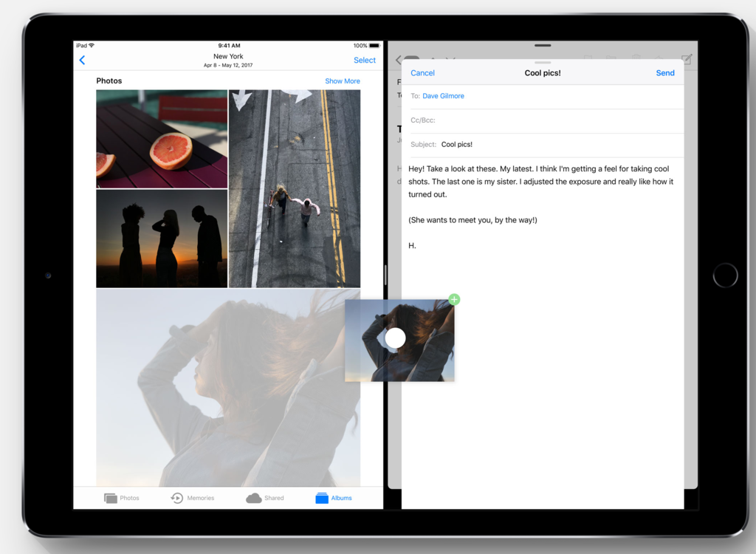Tap the battery indicator in status bar
The height and width of the screenshot is (554, 756).
(x=374, y=45)
